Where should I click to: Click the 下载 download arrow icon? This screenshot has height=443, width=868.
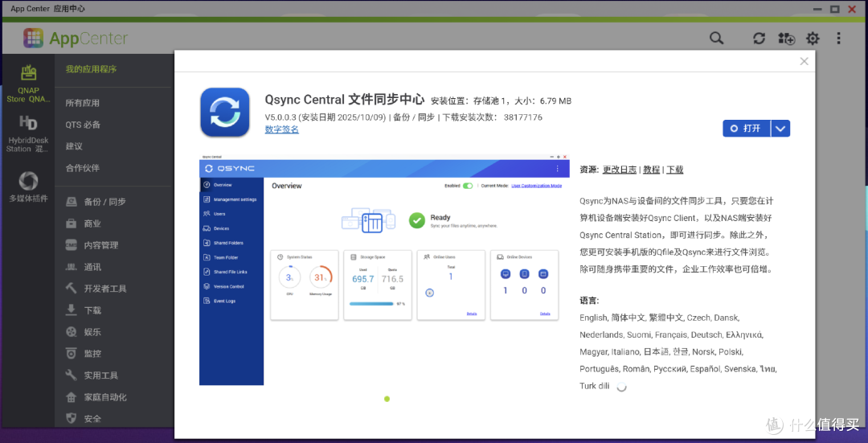point(72,310)
